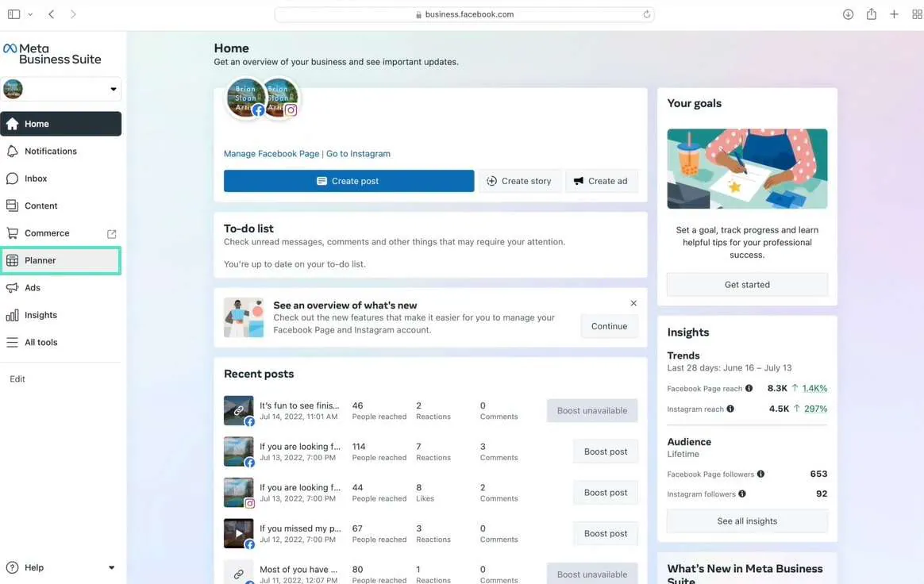Open post thumbnail from Jul 14, 2022
The height and width of the screenshot is (584, 924).
tap(239, 411)
